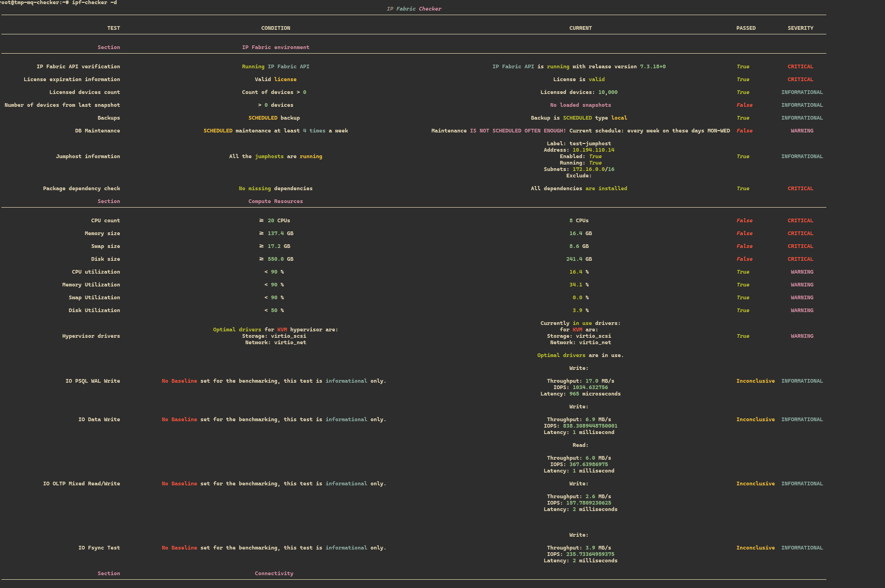Click the CRITICAL severity for Disk size
The image size is (885, 588).
[x=800, y=259]
